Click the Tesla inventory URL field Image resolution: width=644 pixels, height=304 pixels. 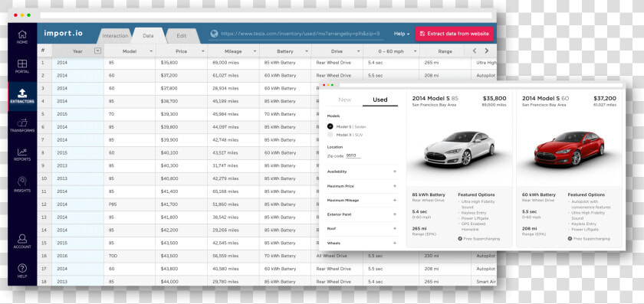pos(301,34)
